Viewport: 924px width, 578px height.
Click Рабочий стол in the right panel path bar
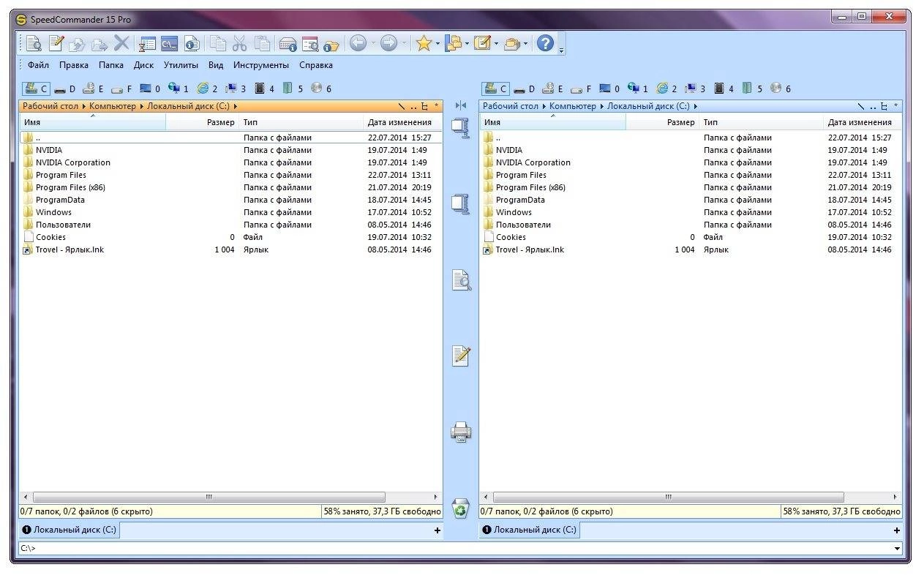[509, 106]
